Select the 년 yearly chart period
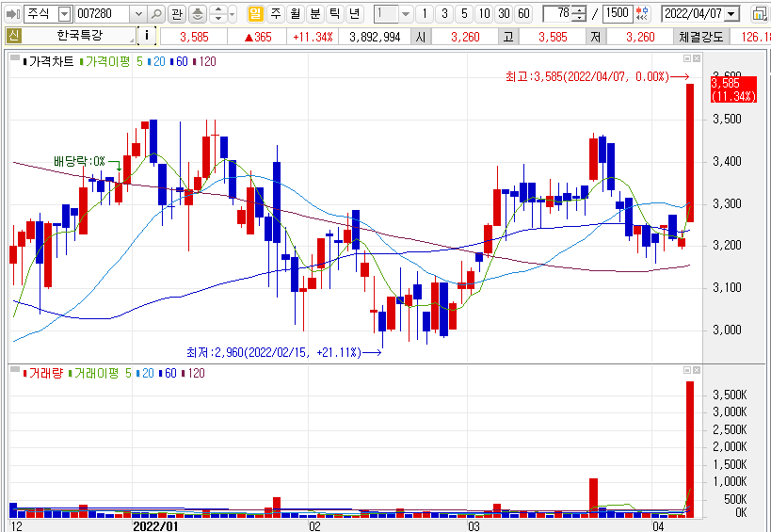The width and height of the screenshot is (771, 532). (x=354, y=14)
